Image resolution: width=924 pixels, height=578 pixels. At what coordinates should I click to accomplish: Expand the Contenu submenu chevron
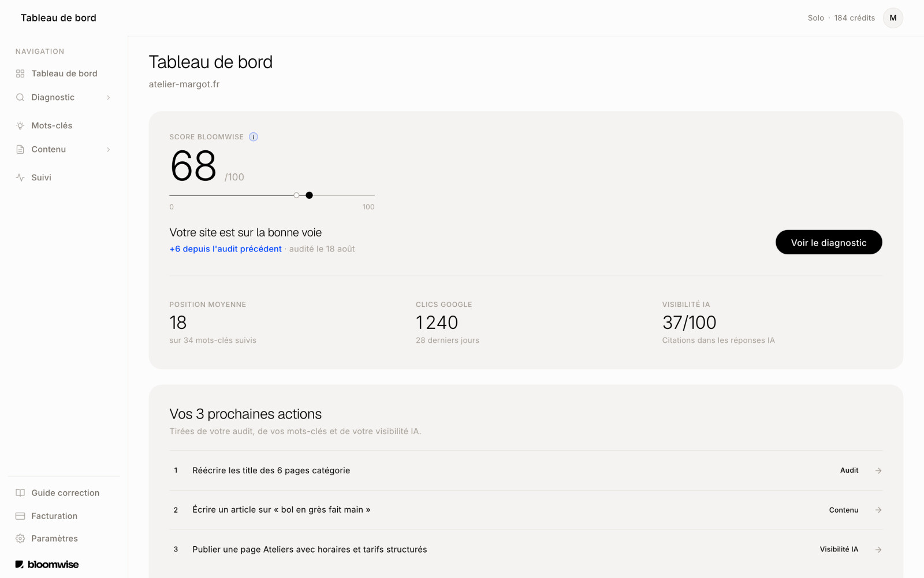[108, 150]
